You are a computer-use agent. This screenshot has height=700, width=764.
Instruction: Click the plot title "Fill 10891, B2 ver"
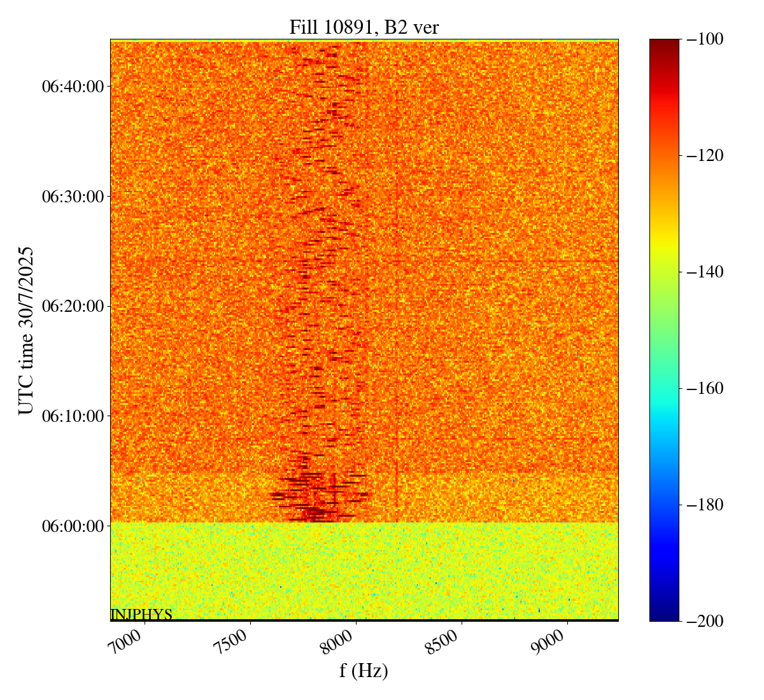coord(364,27)
